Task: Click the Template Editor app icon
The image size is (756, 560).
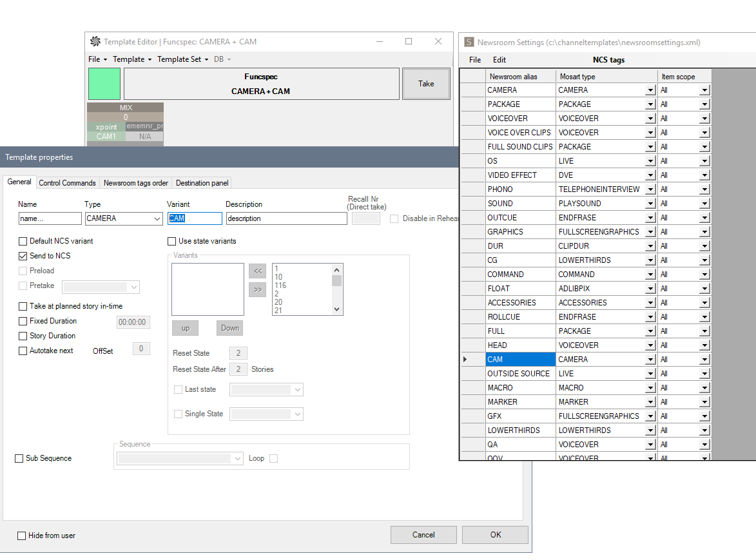Action: pyautogui.click(x=95, y=42)
